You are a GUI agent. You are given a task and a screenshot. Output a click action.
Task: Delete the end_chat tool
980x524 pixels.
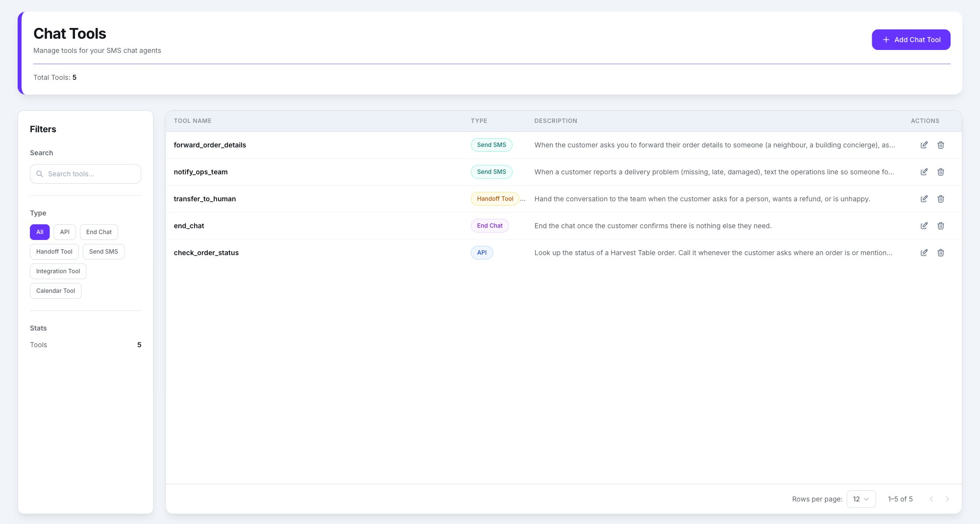(x=941, y=226)
